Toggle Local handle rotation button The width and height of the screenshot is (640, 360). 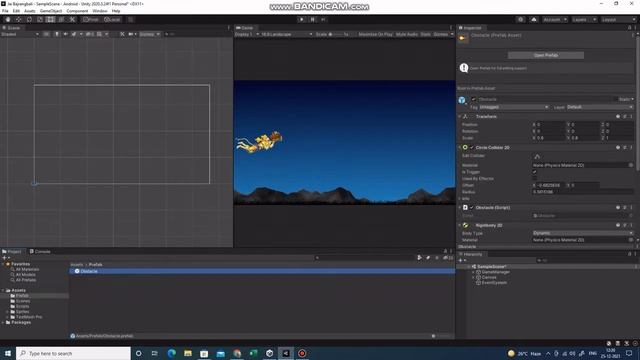111,19
